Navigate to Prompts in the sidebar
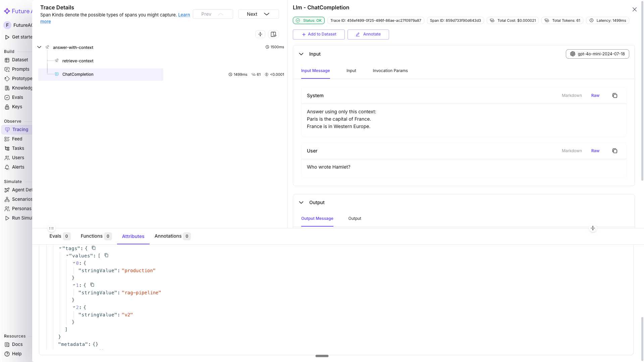The image size is (644, 362). tap(21, 69)
